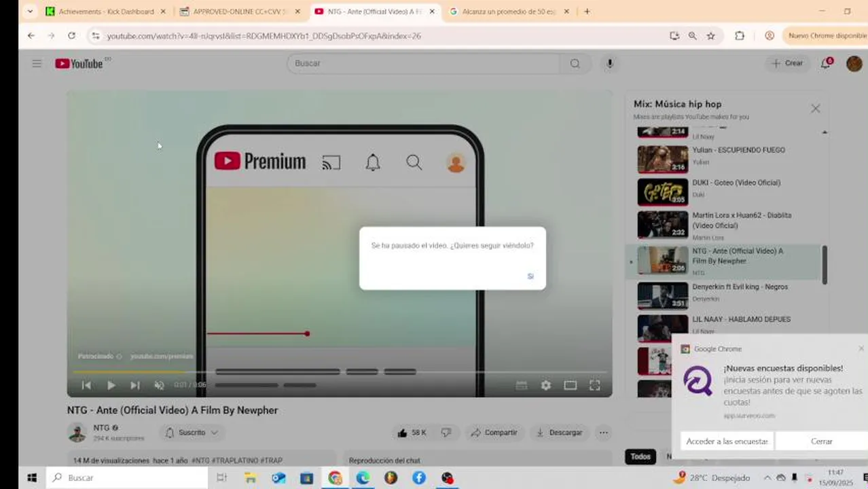This screenshot has width=868, height=489.
Task: Switch to theater mode
Action: (x=571, y=385)
